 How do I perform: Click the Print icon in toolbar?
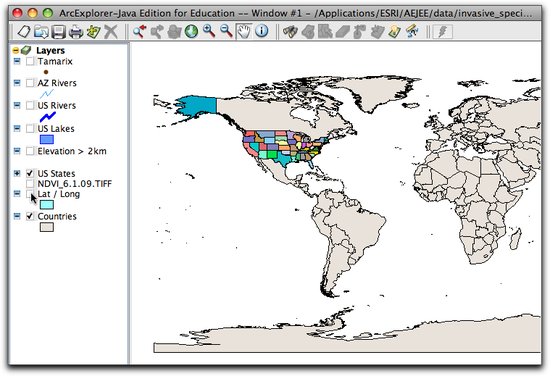76,32
